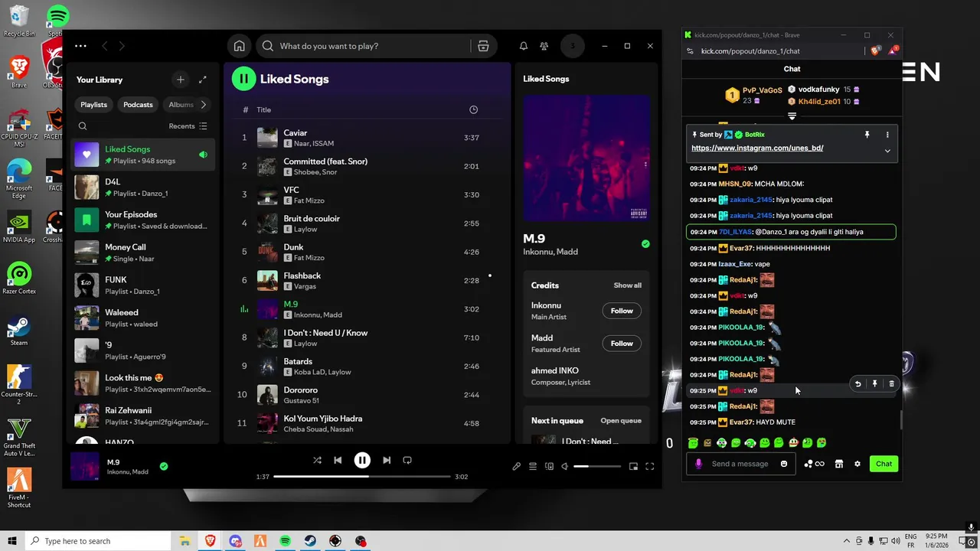Click the Kick chat vertical scrollbar
The width and height of the screenshot is (980, 551).
[900, 420]
